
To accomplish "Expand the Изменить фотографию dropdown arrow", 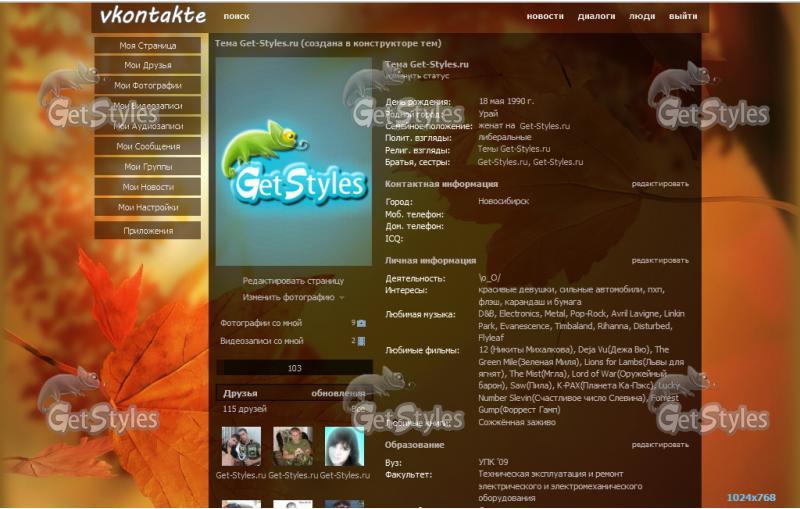I will pos(342,298).
